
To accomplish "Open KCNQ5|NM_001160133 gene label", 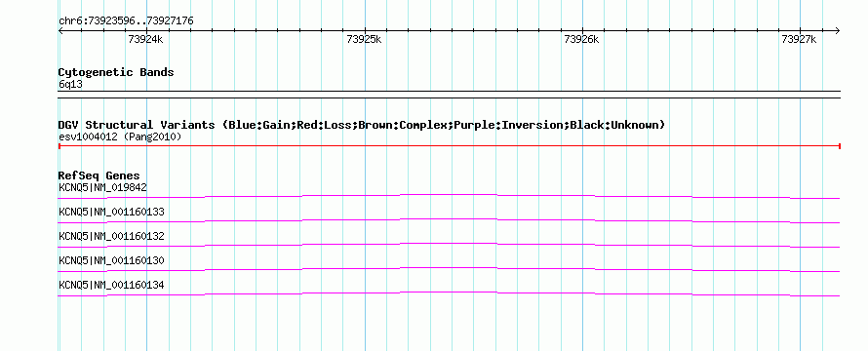I will coord(111,212).
